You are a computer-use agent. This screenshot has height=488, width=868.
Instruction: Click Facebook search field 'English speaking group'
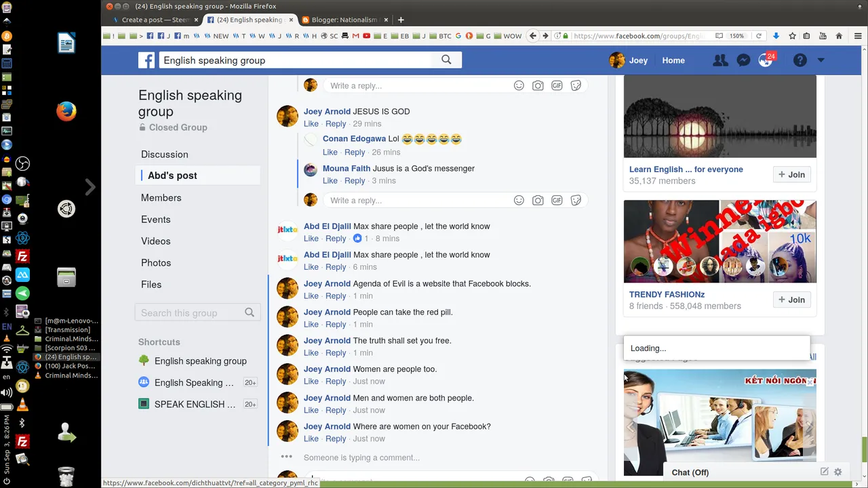tap(296, 60)
